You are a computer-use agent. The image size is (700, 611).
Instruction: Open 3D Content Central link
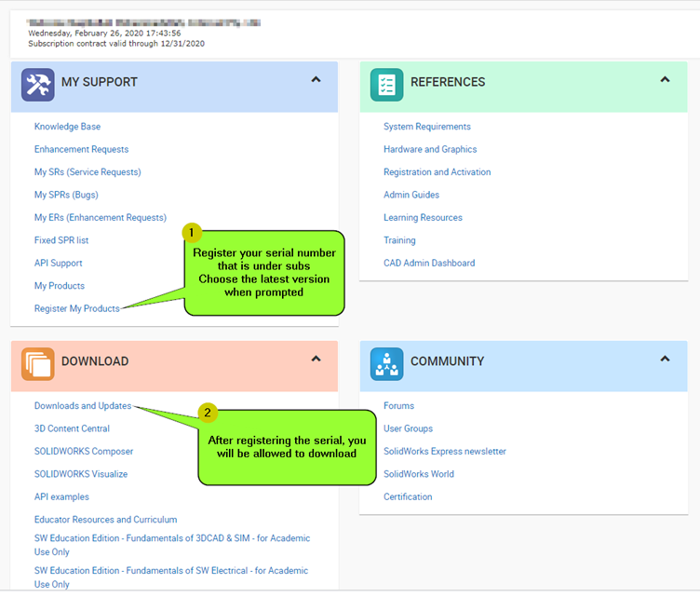(72, 428)
